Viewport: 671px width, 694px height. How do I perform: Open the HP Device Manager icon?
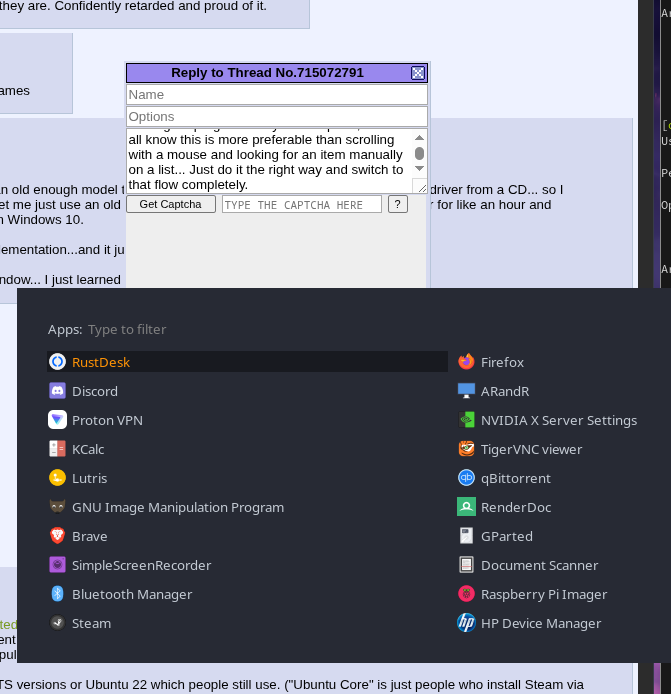click(x=466, y=623)
